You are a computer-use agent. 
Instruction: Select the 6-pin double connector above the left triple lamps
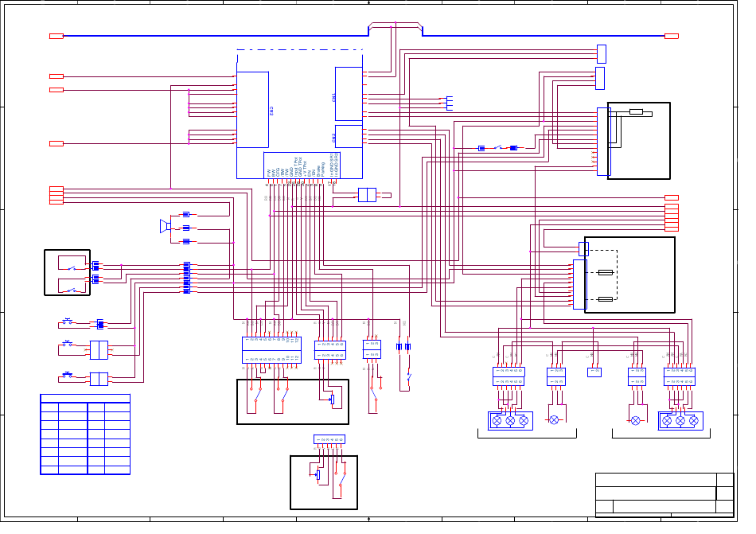(509, 376)
